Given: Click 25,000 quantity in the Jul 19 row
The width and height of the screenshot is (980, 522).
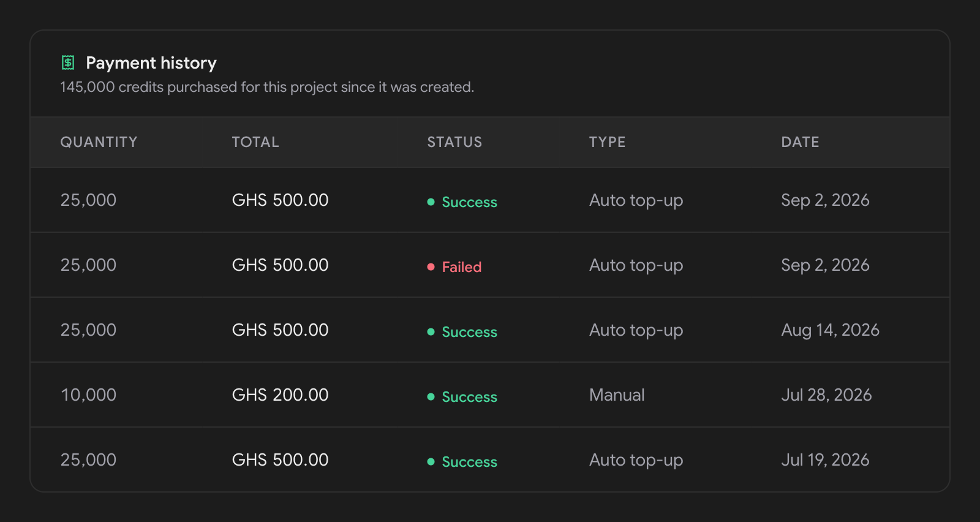Looking at the screenshot, I should coord(88,460).
